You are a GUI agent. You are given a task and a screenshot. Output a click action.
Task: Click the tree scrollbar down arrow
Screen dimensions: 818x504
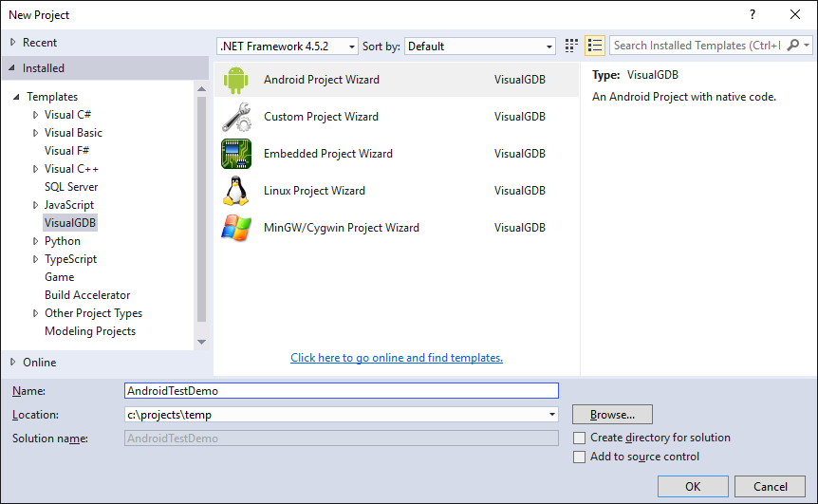(201, 343)
